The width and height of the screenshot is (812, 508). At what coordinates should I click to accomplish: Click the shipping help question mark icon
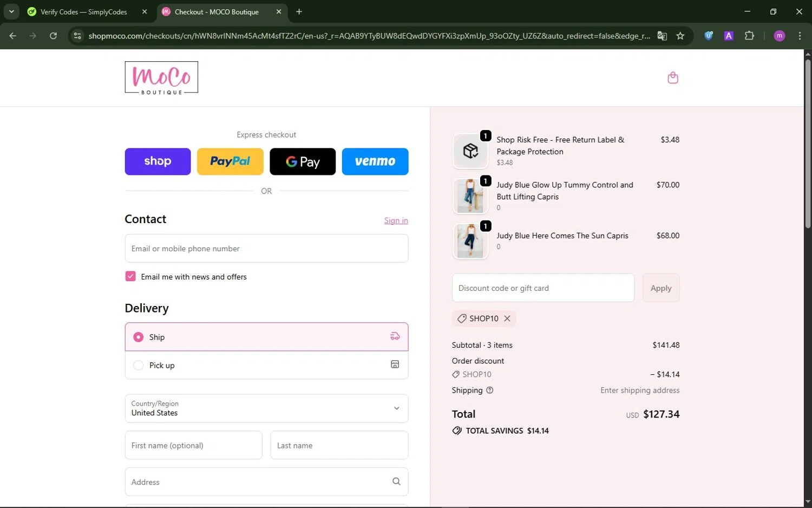pos(490,390)
